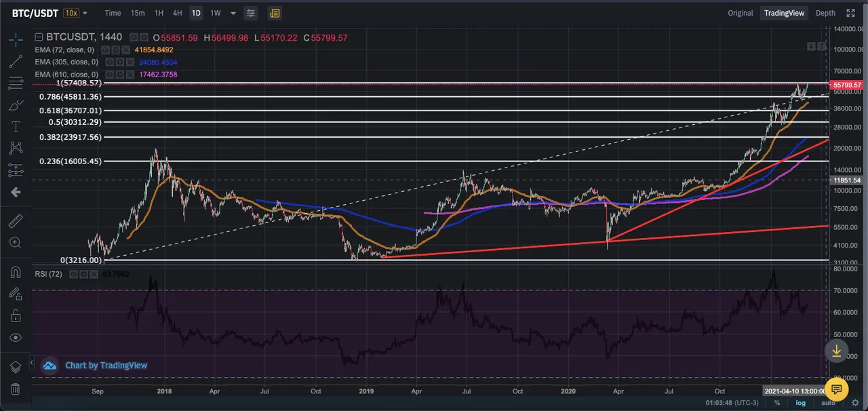
Task: Open EMA 305 settings gear
Action: (120, 62)
